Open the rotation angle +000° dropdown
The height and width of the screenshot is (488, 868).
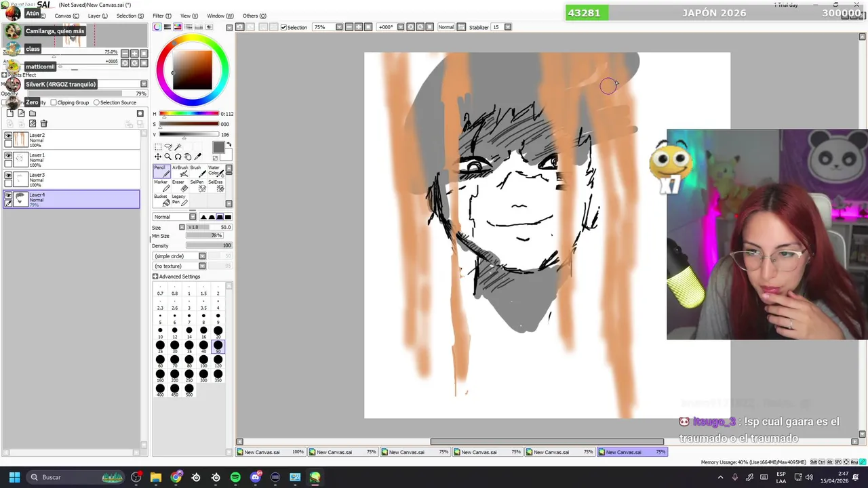point(400,27)
